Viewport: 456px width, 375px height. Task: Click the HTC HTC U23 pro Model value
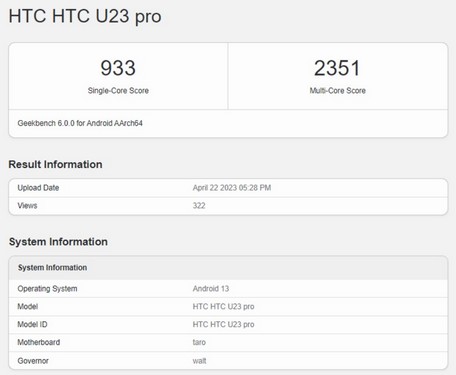click(223, 307)
